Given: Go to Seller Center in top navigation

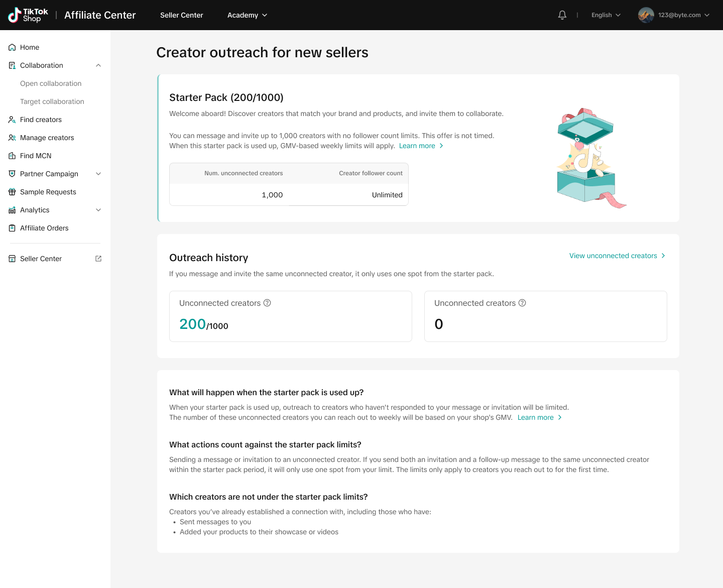Looking at the screenshot, I should [x=181, y=15].
